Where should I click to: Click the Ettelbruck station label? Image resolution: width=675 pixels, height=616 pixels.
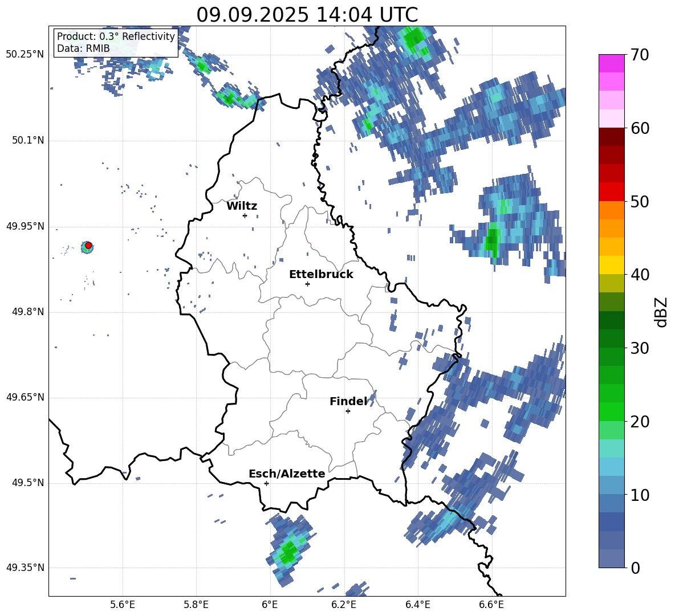321,275
